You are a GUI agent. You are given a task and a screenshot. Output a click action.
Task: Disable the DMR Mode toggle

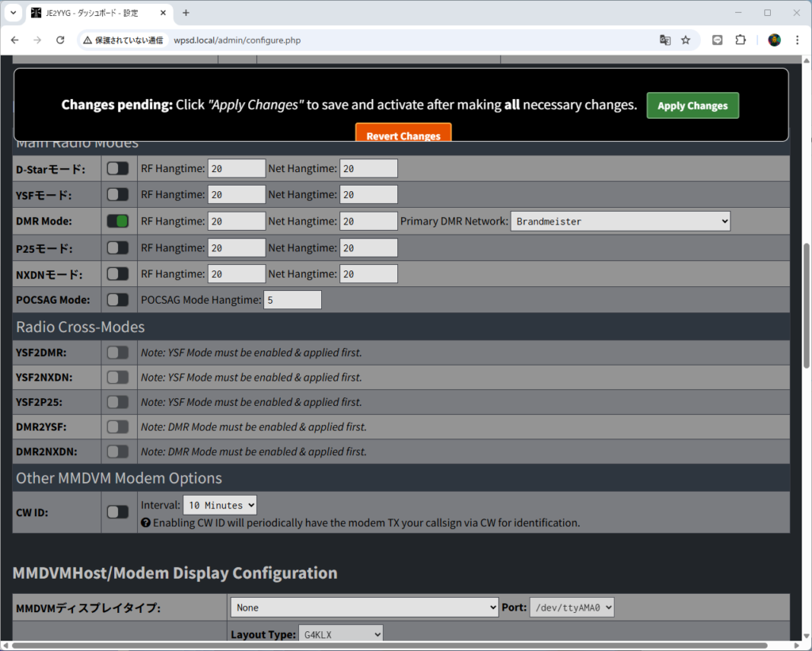point(117,221)
